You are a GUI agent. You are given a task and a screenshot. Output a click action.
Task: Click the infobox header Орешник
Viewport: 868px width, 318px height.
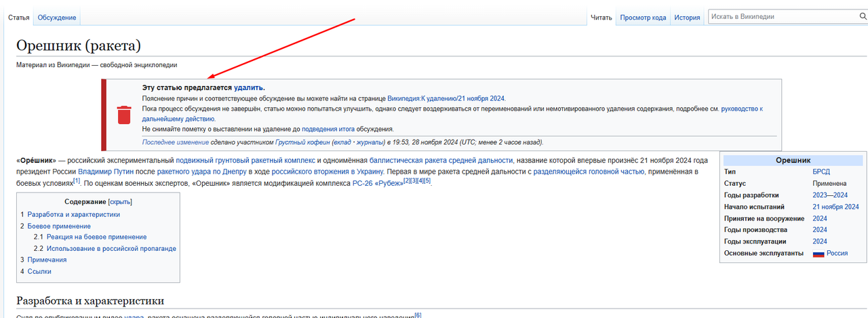792,160
